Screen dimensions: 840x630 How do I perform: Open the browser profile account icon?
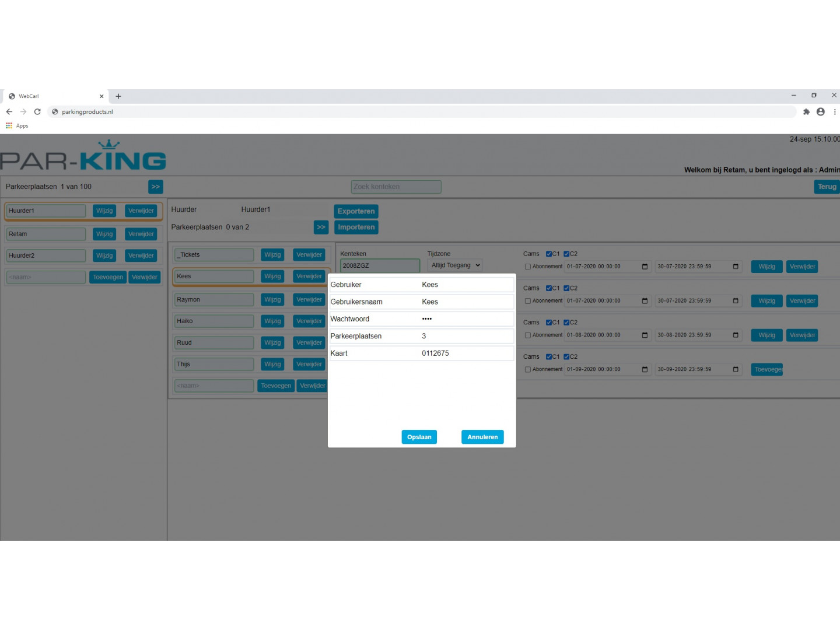821,112
